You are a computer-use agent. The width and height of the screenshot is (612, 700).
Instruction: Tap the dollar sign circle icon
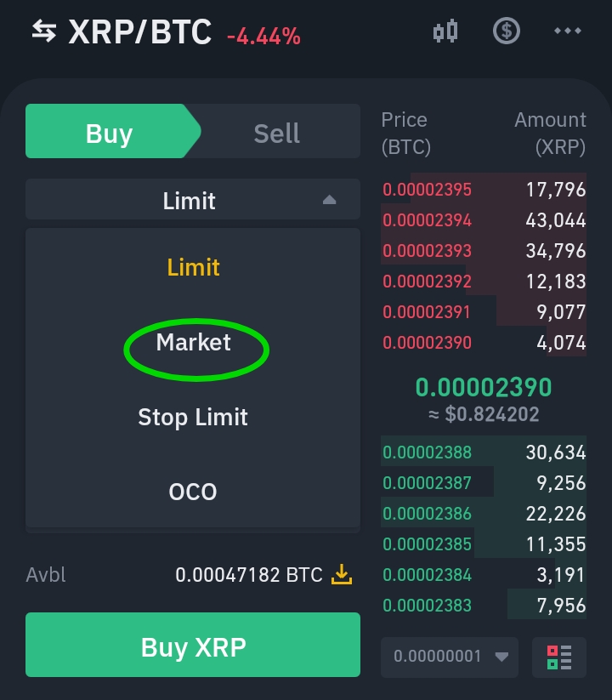coord(507,31)
